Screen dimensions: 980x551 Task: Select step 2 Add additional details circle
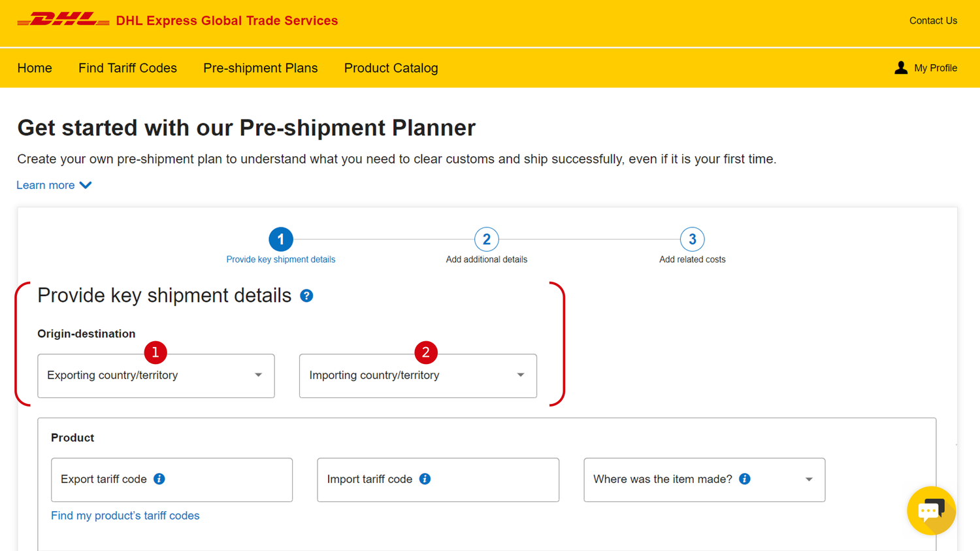tap(486, 239)
